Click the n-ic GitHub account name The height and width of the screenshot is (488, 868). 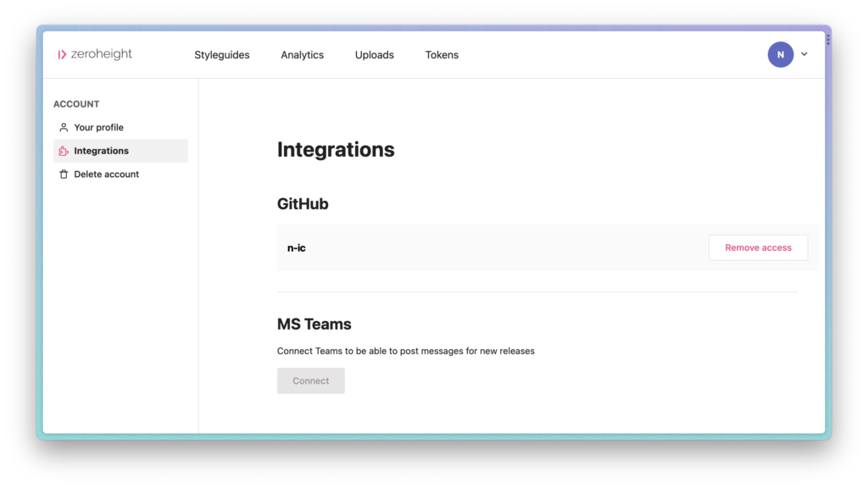coord(296,248)
